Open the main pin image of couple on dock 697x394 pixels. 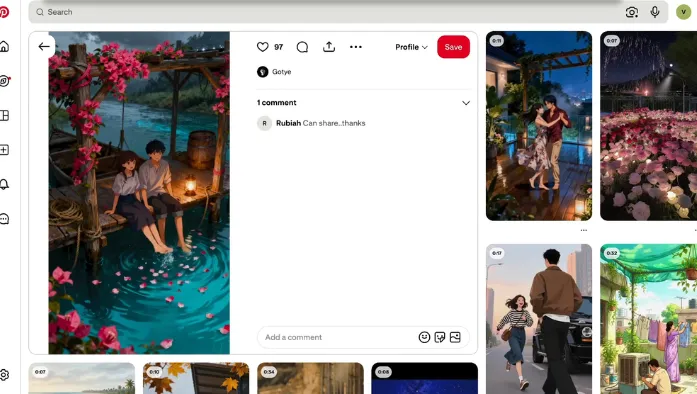coord(139,193)
